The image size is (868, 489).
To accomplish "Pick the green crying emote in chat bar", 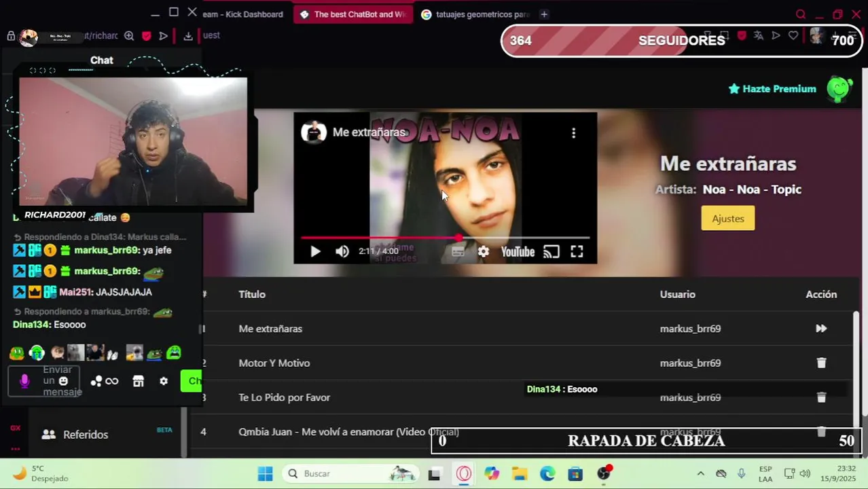I will click(x=174, y=352).
